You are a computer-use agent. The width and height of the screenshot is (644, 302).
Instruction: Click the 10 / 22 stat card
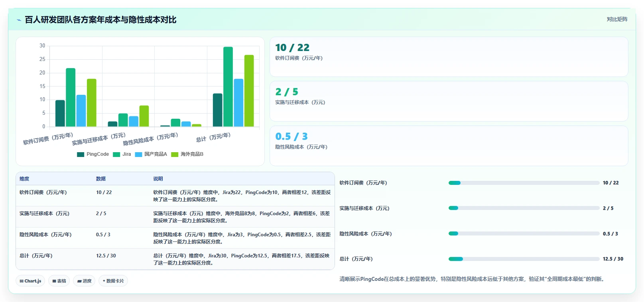pos(449,57)
